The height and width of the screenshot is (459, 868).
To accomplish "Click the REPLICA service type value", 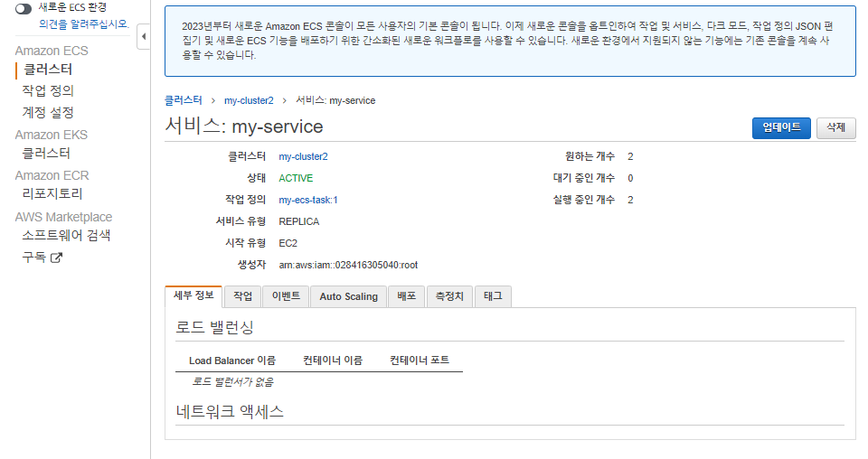I will tap(299, 221).
